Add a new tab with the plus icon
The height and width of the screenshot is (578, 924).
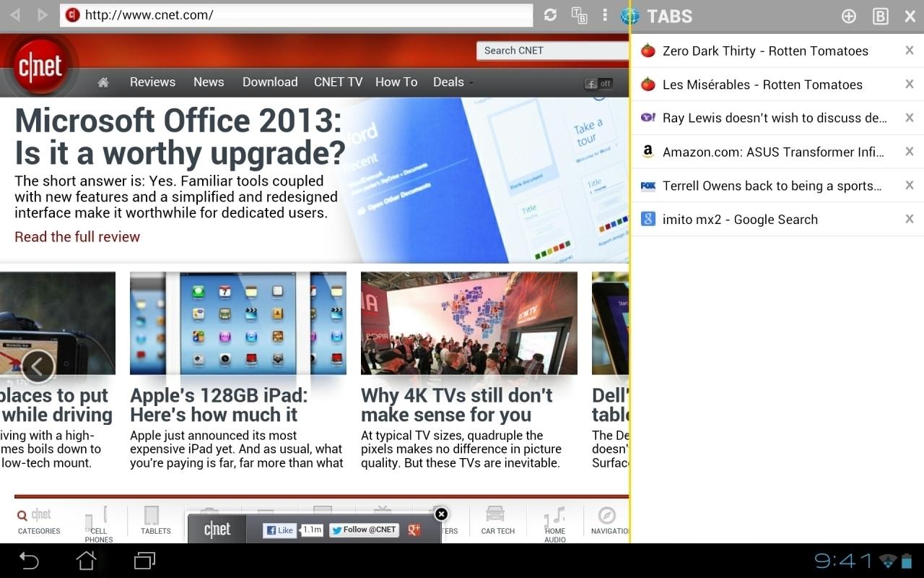(849, 16)
